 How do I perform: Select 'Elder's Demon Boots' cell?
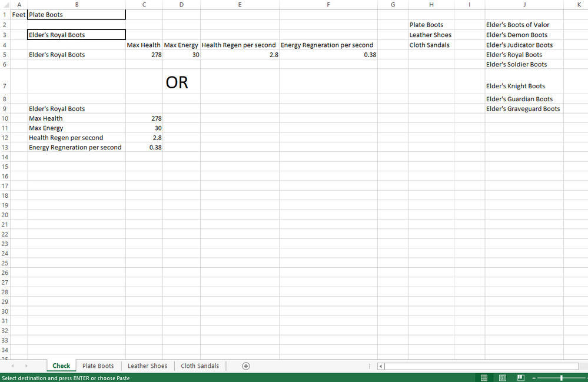point(524,35)
